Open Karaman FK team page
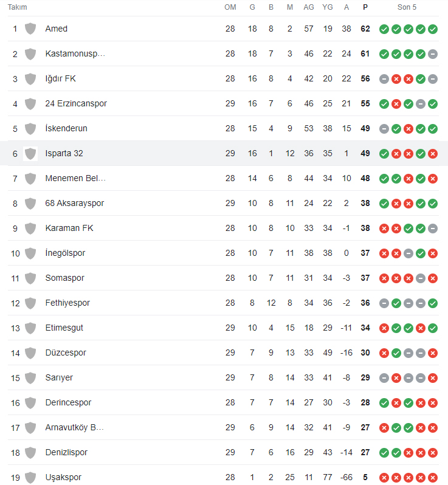This screenshot has height=485, width=448. tap(69, 228)
